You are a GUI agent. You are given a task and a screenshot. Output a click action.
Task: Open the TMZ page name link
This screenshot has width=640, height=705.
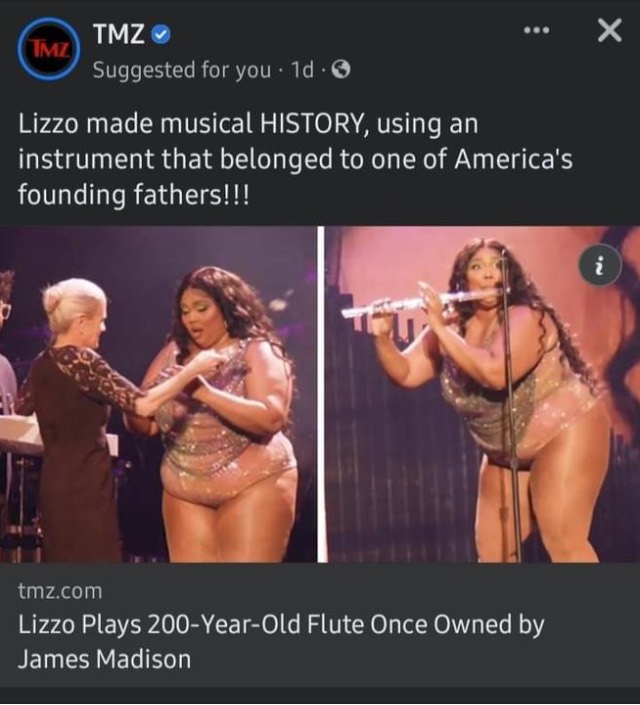click(x=119, y=34)
